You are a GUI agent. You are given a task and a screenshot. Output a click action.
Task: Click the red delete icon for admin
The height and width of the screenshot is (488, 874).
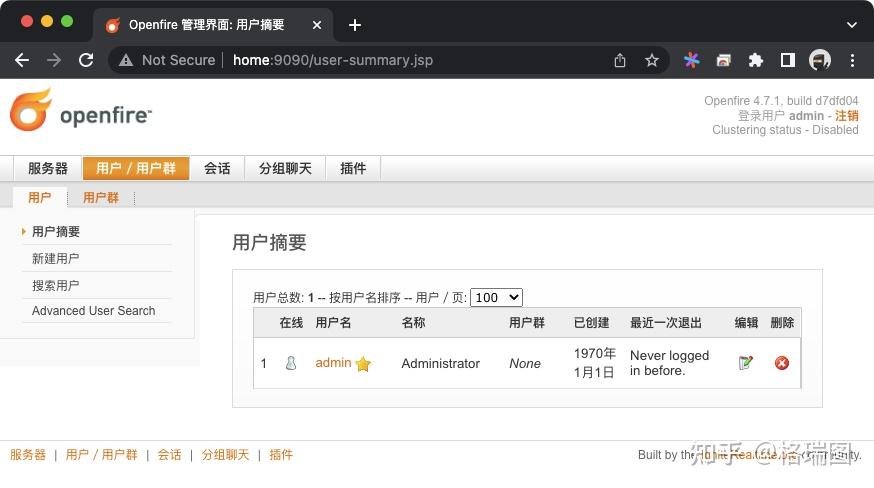point(782,363)
